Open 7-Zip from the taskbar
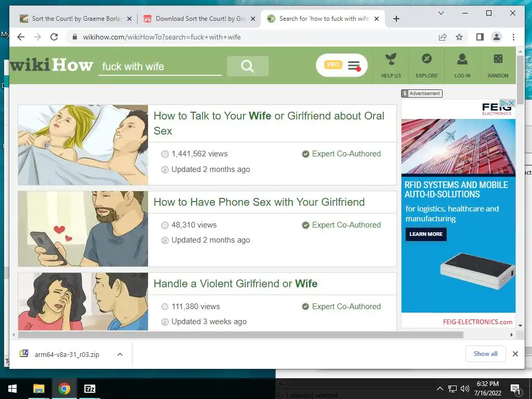Screen dimensions: 532x399 (x=89, y=389)
